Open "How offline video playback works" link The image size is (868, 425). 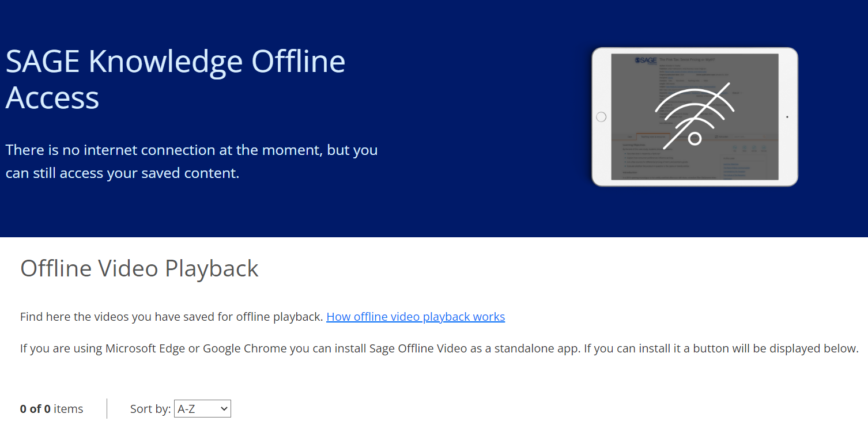point(415,317)
